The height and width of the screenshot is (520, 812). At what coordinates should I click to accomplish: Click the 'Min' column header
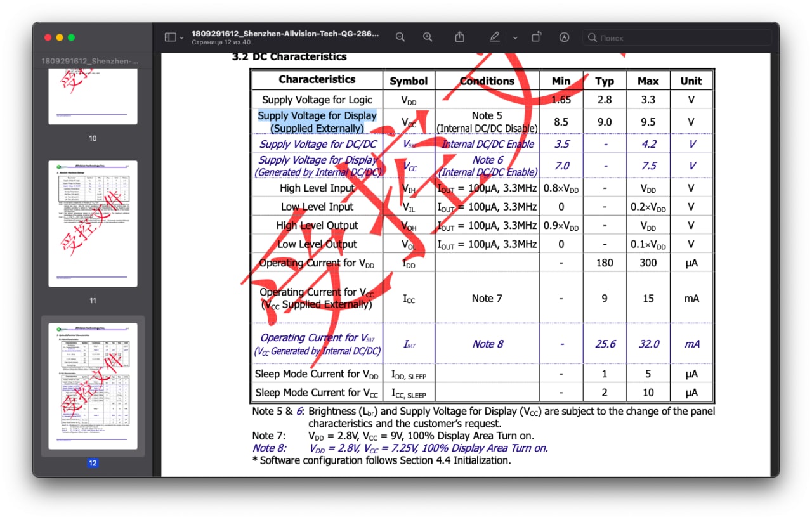(x=561, y=81)
